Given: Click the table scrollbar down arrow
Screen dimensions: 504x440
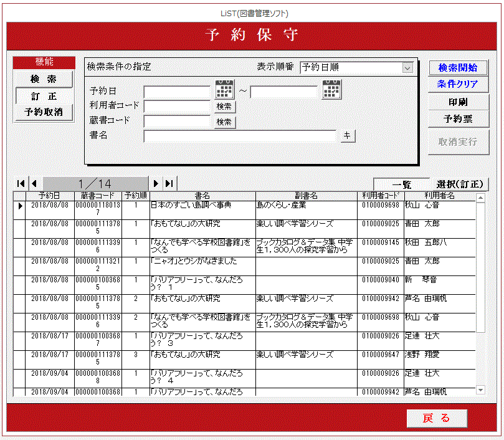Looking at the screenshot, I should 480,390.
